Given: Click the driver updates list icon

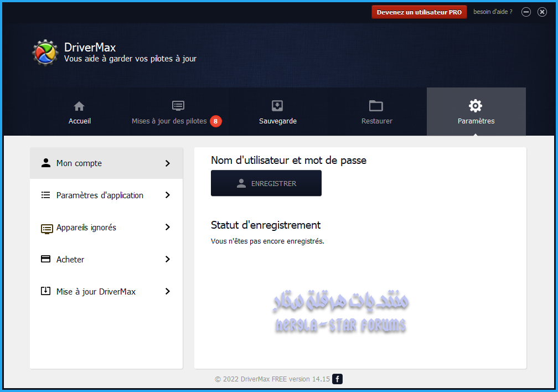Looking at the screenshot, I should (x=178, y=106).
